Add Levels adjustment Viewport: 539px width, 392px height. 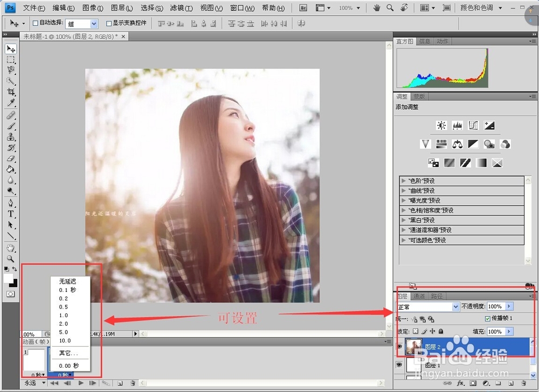coord(457,125)
